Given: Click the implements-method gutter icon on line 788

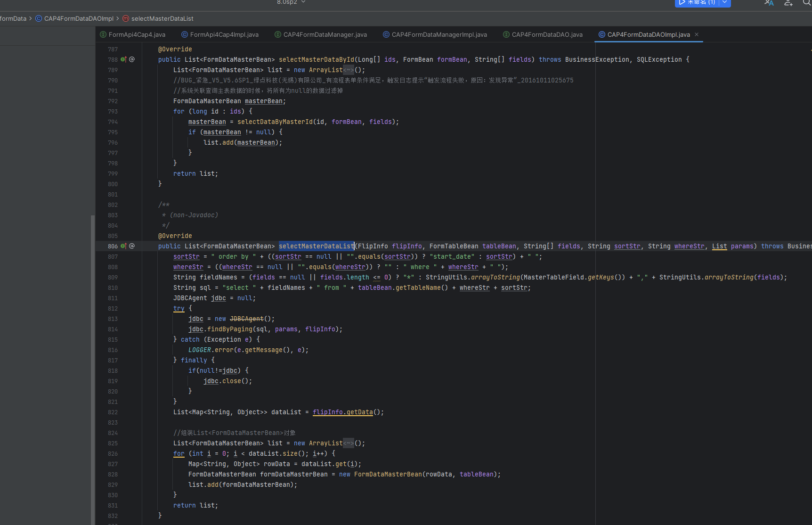Looking at the screenshot, I should 123,59.
